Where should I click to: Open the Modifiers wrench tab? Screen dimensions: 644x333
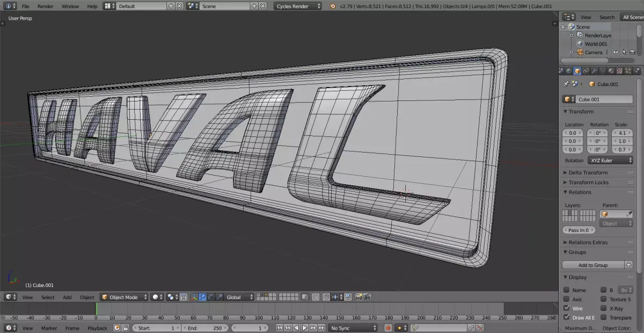tap(594, 71)
